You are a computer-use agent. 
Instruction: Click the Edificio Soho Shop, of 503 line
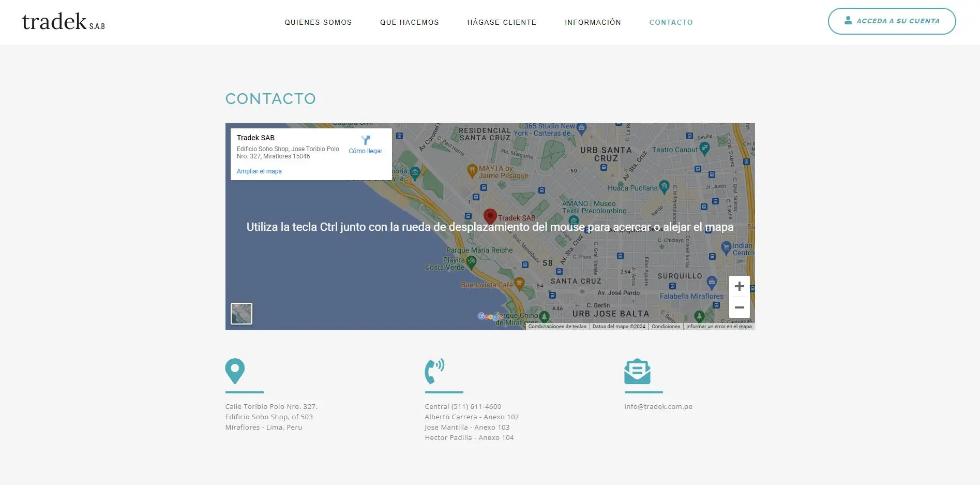tap(269, 417)
